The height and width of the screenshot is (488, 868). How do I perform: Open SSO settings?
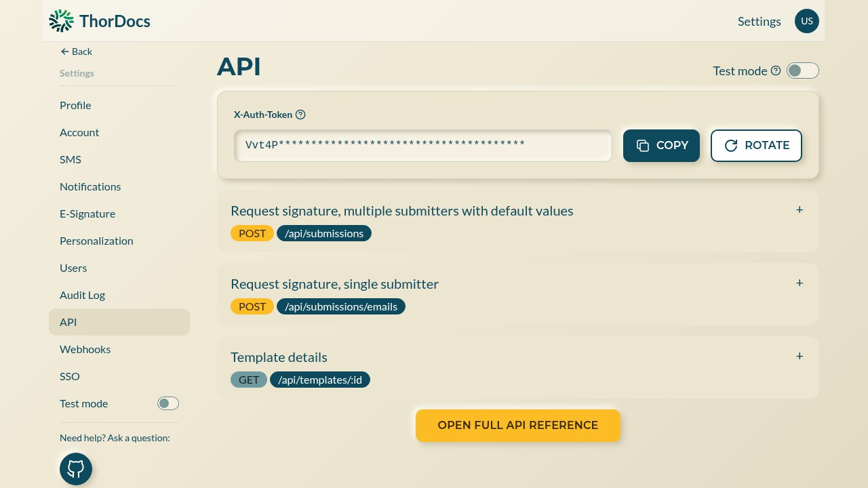pos(119,376)
